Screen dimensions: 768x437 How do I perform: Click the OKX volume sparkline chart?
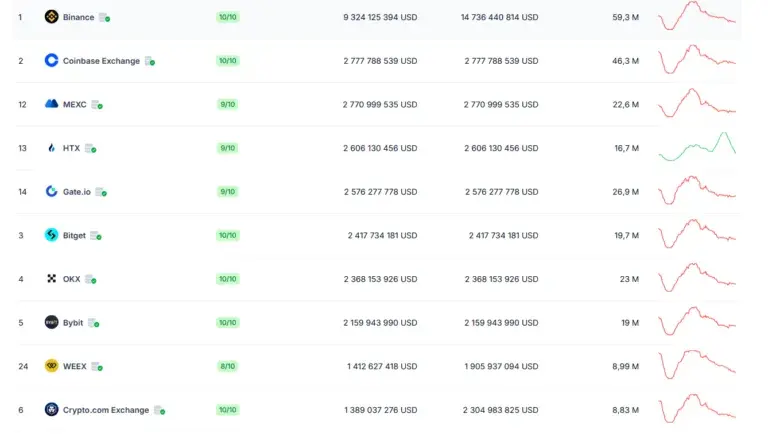click(x=697, y=277)
